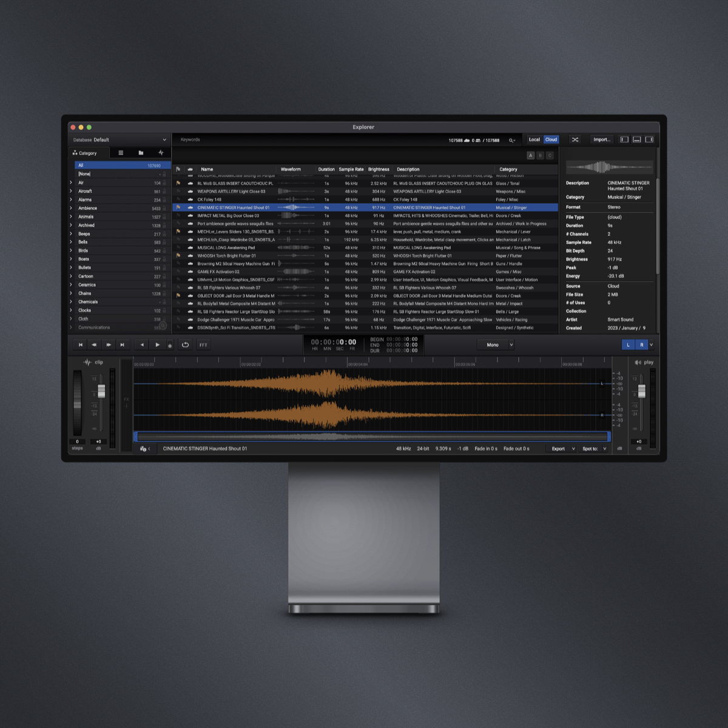Viewport: 728px width, 728px height.
Task: Click the search magnifier icon near the counters
Action: coord(511,140)
